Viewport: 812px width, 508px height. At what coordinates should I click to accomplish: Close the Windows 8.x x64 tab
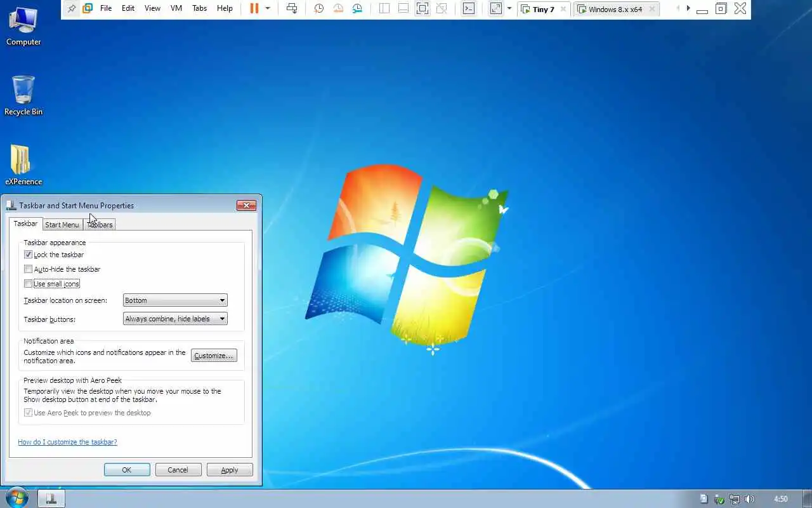click(x=652, y=10)
